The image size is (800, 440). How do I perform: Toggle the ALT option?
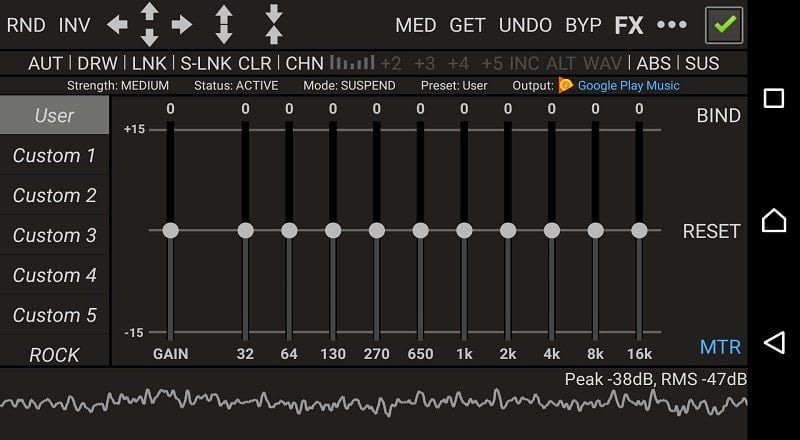click(562, 63)
